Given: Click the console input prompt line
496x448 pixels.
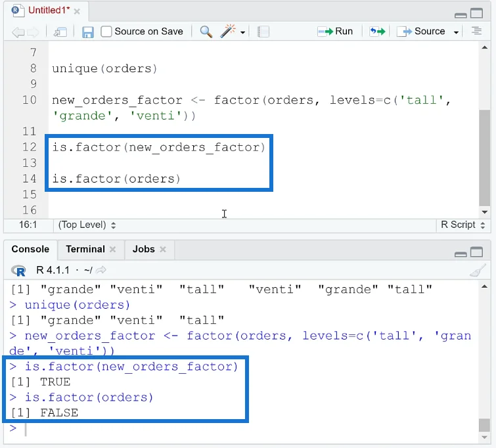Looking at the screenshot, I should 240,429.
